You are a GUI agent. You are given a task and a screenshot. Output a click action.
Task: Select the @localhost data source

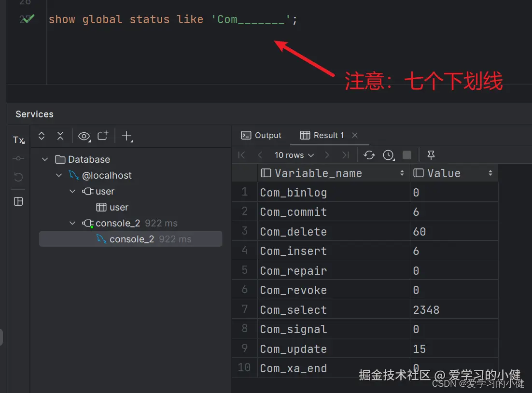pos(100,175)
